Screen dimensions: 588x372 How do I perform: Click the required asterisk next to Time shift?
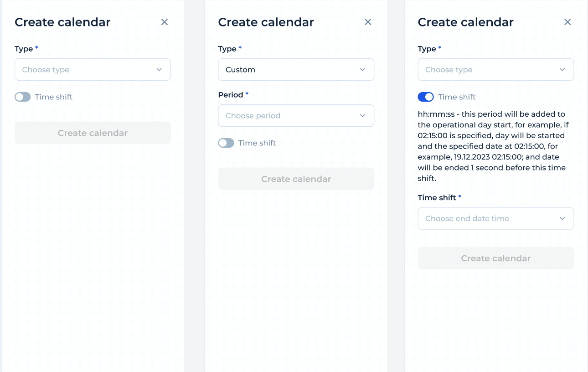click(x=459, y=197)
